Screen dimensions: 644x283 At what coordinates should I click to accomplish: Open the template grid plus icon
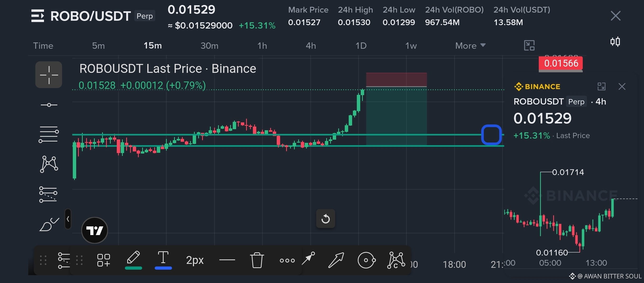coord(103,260)
